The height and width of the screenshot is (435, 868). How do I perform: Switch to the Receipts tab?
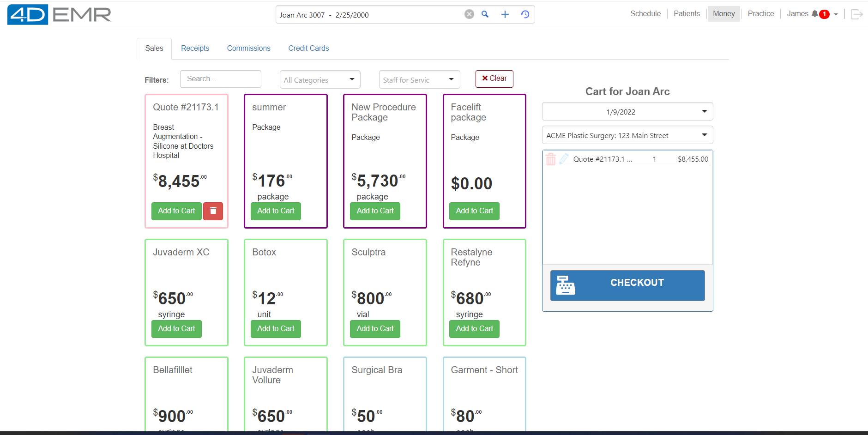[195, 48]
